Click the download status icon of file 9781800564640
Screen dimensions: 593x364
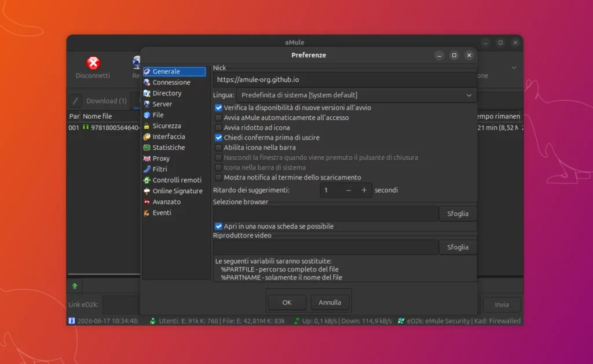(86, 127)
